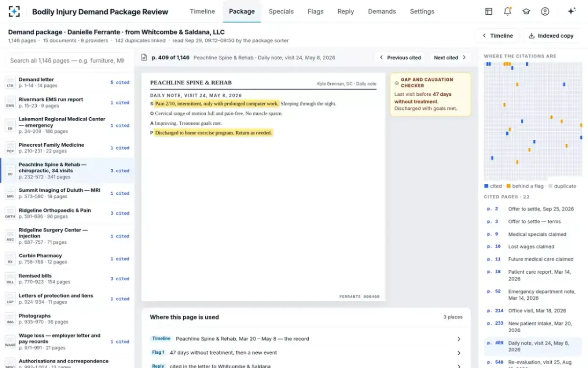Click the blue cited legend swatch
Viewport: 588px width, 368px height.
[x=486, y=186]
